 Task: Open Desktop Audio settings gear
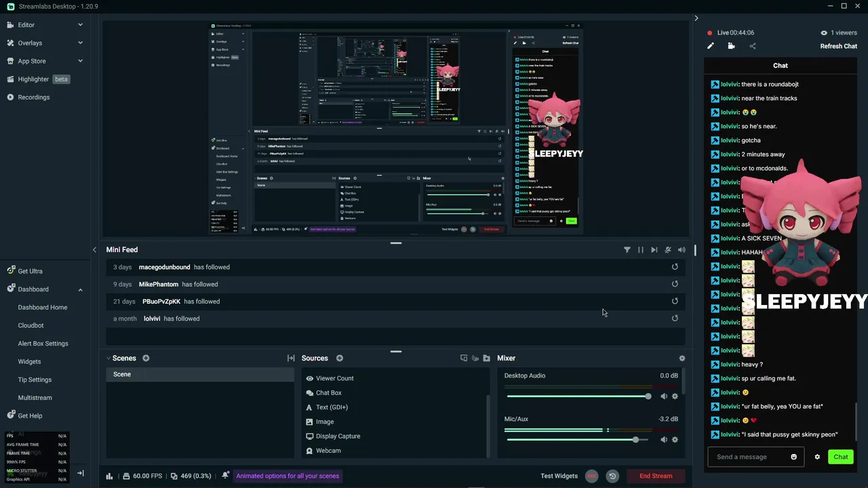tap(675, 396)
